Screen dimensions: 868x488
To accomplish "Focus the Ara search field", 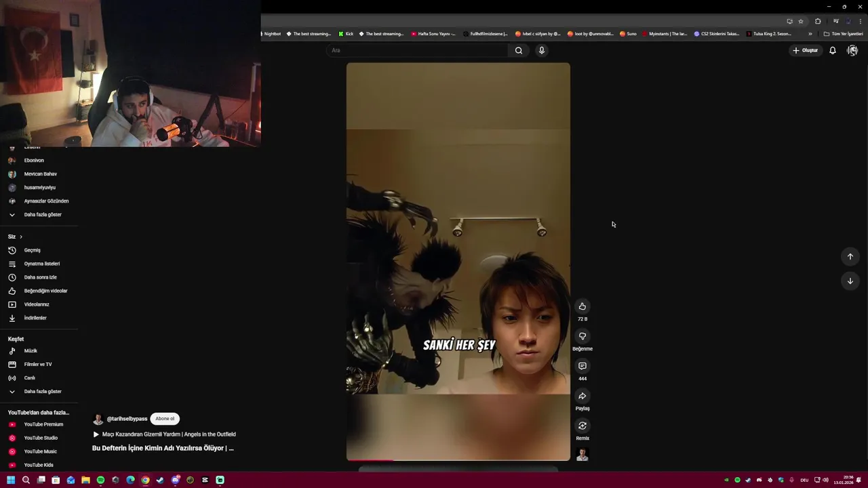I will point(417,50).
